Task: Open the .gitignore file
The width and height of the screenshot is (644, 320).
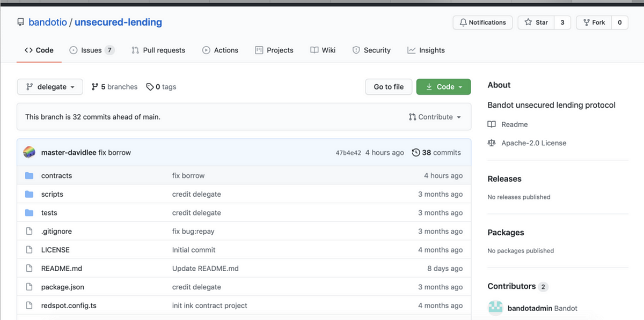Action: pos(56,232)
